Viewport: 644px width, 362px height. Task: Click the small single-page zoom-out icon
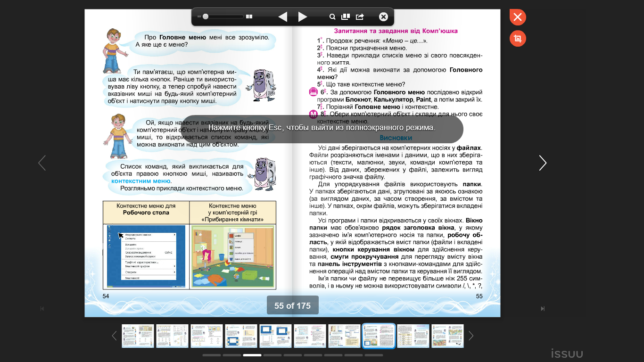[200, 17]
